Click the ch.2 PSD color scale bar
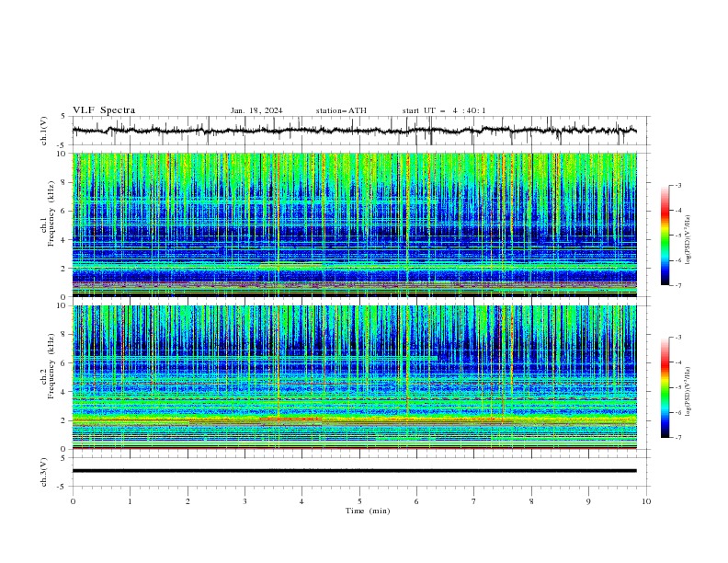The image size is (728, 563). pyautogui.click(x=665, y=387)
